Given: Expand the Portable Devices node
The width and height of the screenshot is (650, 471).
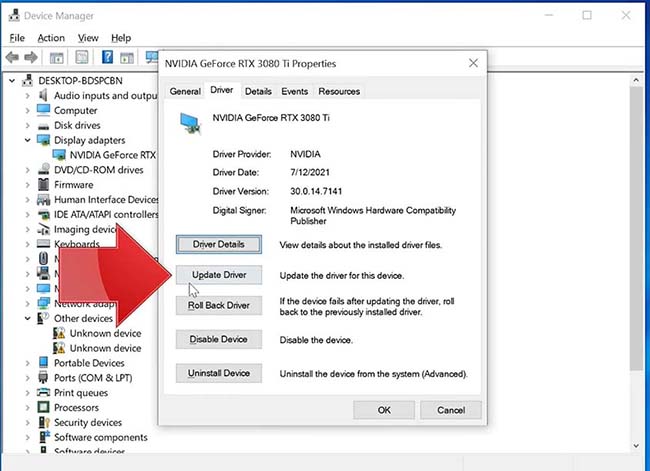Looking at the screenshot, I should point(27,363).
